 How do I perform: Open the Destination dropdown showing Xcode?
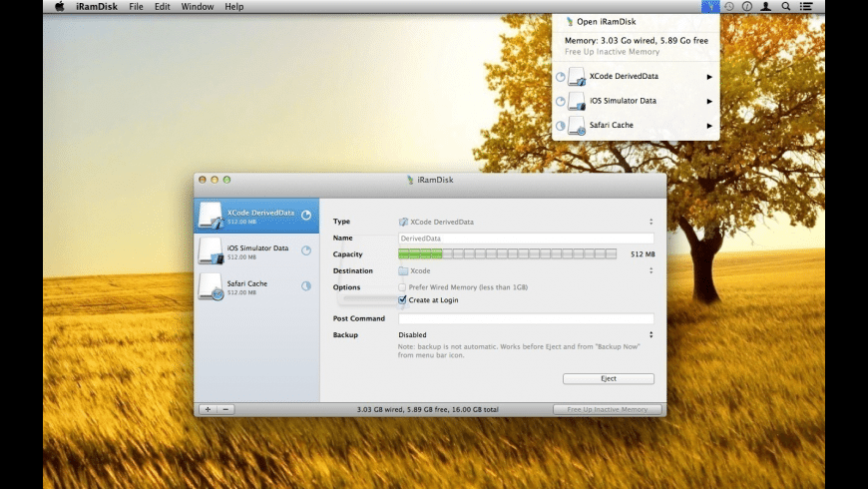[525, 270]
